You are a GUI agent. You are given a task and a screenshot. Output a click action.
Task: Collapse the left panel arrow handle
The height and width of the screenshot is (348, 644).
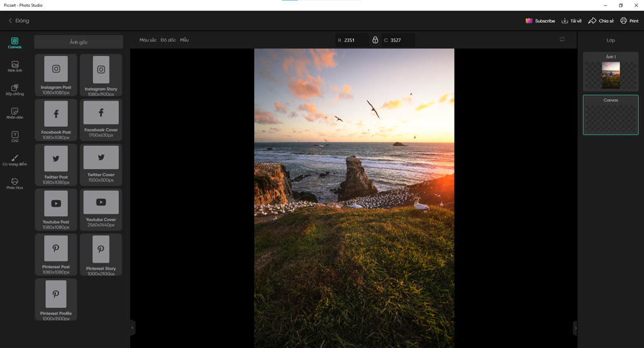[x=132, y=327]
